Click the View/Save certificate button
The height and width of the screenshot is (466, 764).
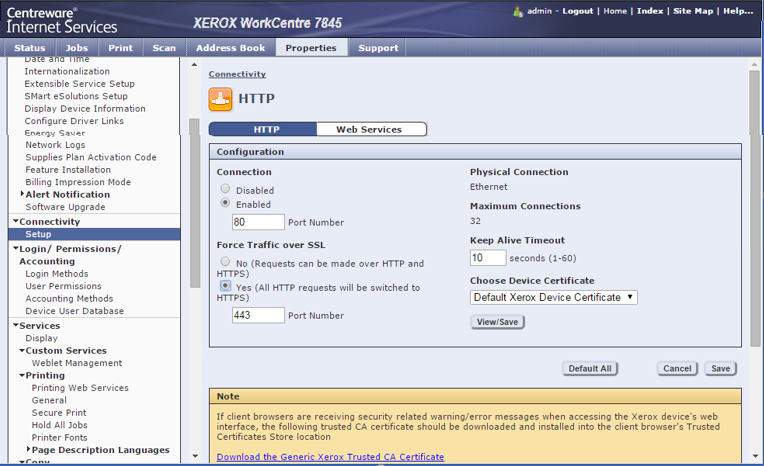click(497, 322)
